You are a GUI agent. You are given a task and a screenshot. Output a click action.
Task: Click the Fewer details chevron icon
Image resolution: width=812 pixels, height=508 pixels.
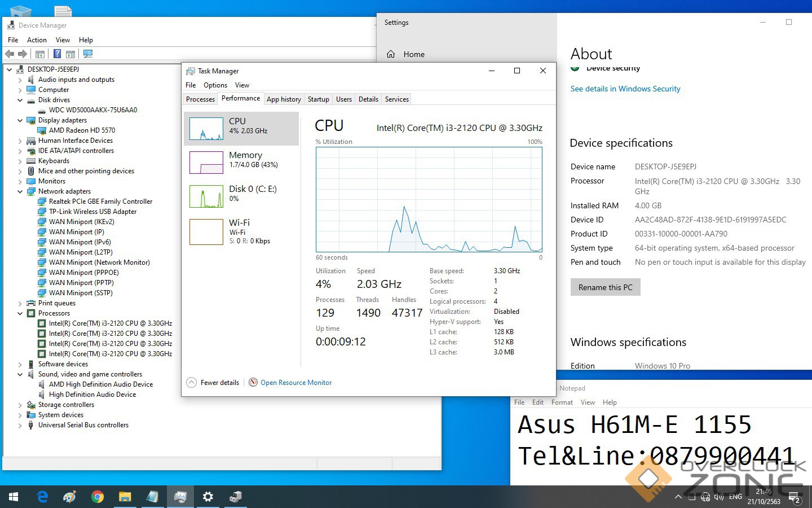(191, 382)
